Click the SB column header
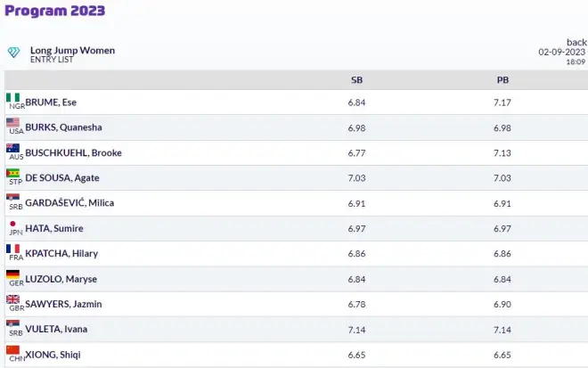This screenshot has width=588, height=368. point(357,80)
